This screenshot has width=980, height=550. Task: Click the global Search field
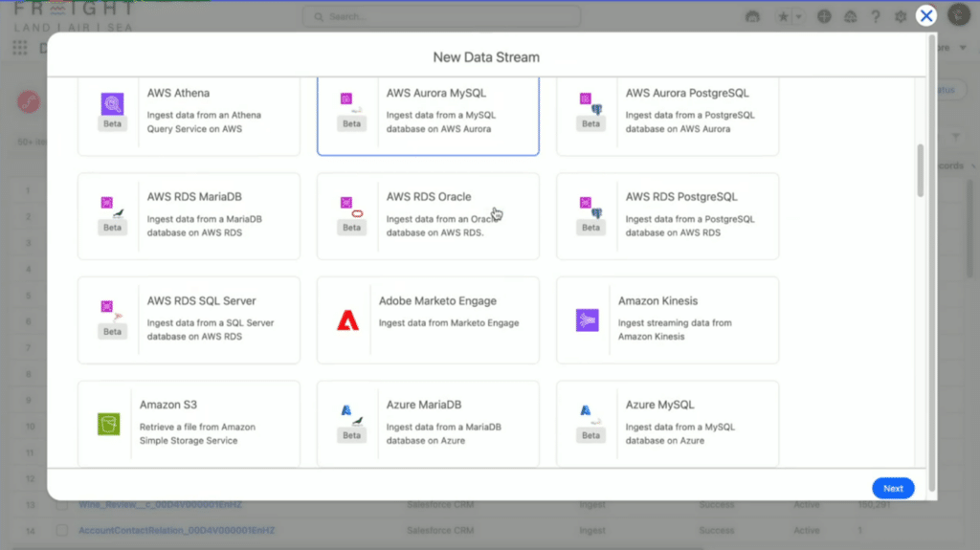click(x=440, y=16)
